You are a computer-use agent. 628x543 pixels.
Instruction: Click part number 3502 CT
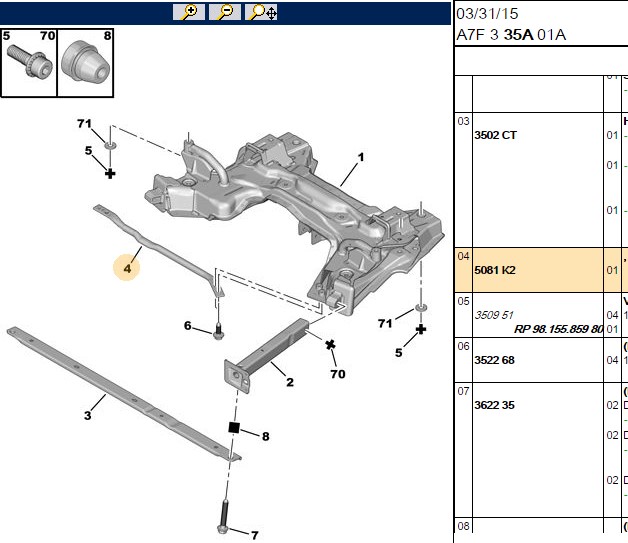[x=495, y=135]
